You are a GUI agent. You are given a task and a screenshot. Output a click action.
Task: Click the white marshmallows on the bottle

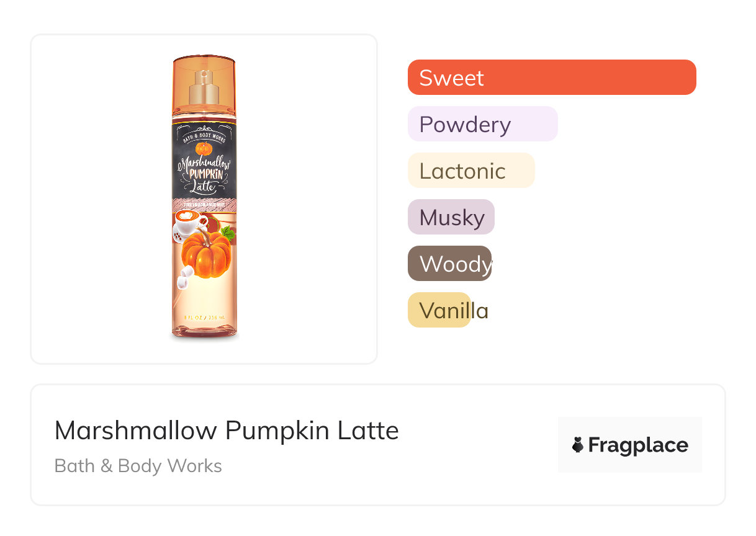point(183,278)
